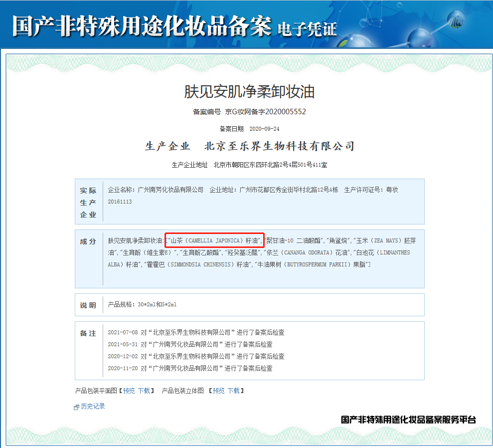The width and height of the screenshot is (493, 448).
Task: Select manufacturer 广州南芳化妆品有限公司 in 企业名称
Action: click(170, 190)
